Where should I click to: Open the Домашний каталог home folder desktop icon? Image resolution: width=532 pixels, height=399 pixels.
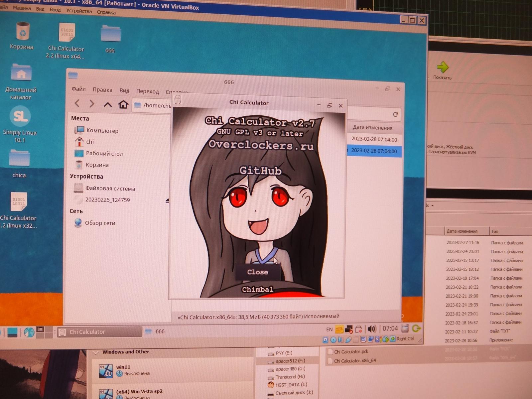pyautogui.click(x=21, y=72)
